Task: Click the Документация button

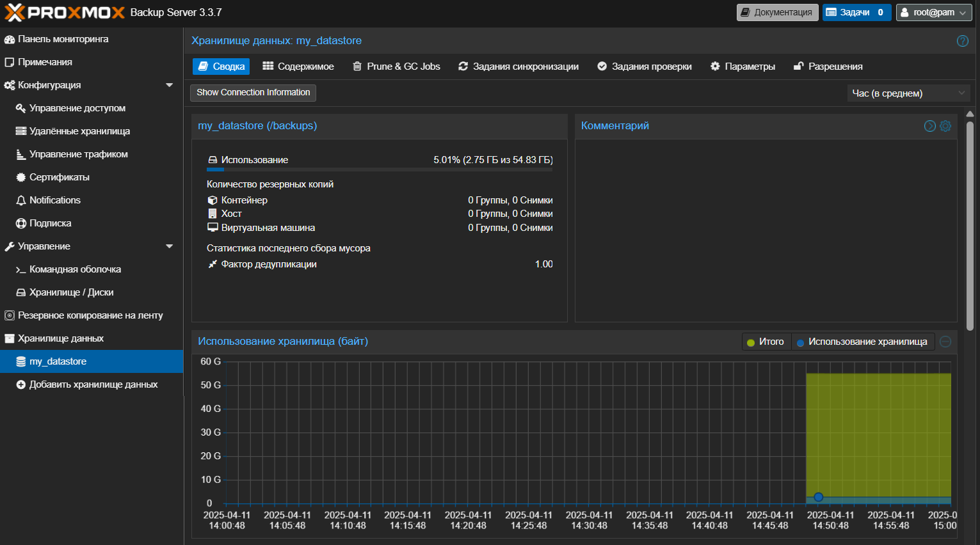Action: click(778, 12)
